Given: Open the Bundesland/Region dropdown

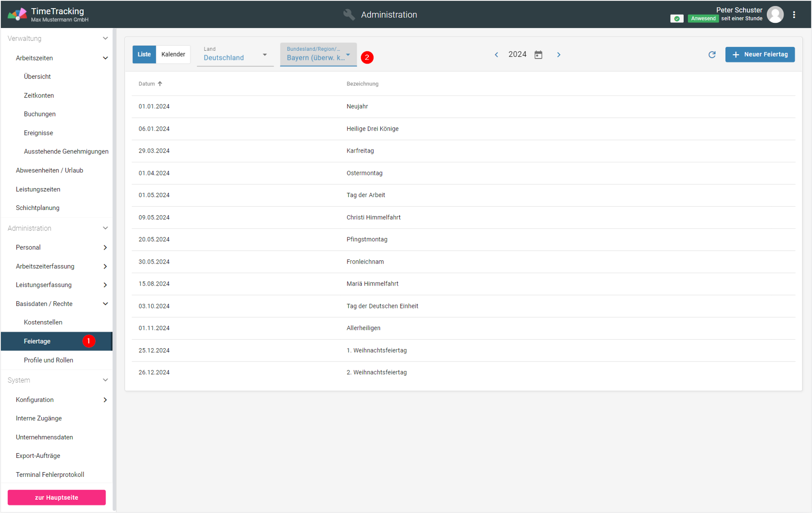Looking at the screenshot, I should 318,55.
